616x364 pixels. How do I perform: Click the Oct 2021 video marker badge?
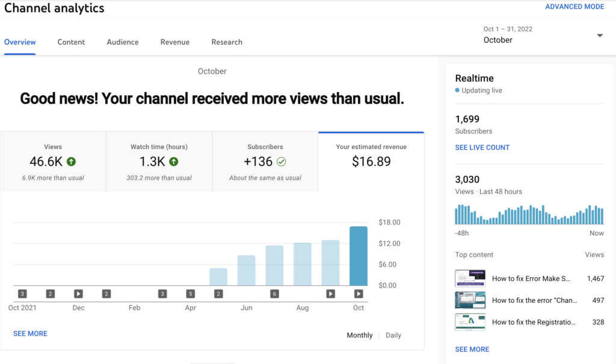tap(22, 294)
